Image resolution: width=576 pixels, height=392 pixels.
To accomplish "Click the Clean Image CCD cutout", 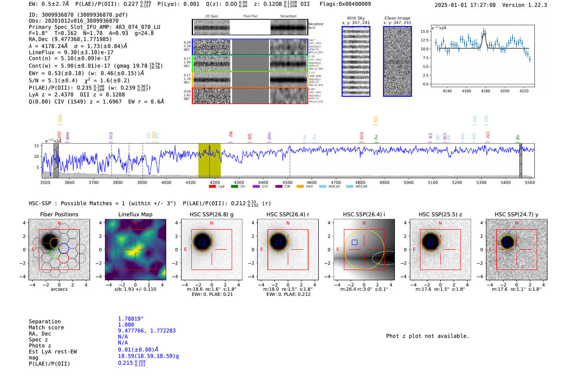I will [x=397, y=61].
